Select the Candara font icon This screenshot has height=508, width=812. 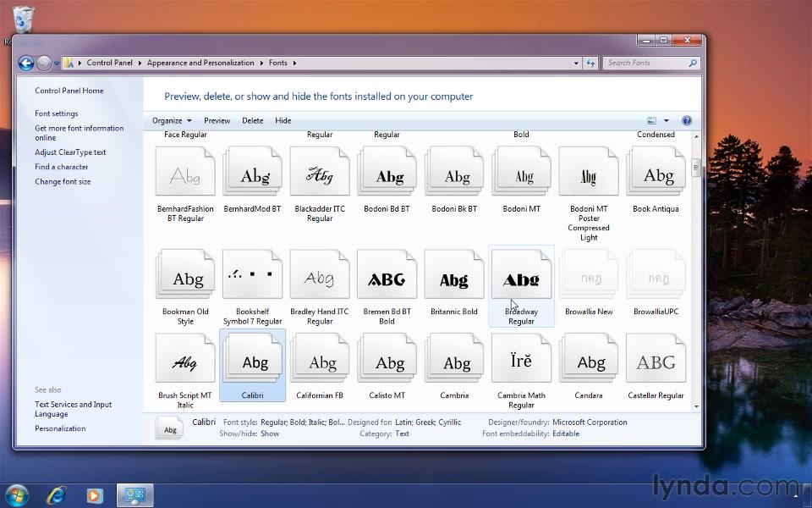[x=589, y=358]
